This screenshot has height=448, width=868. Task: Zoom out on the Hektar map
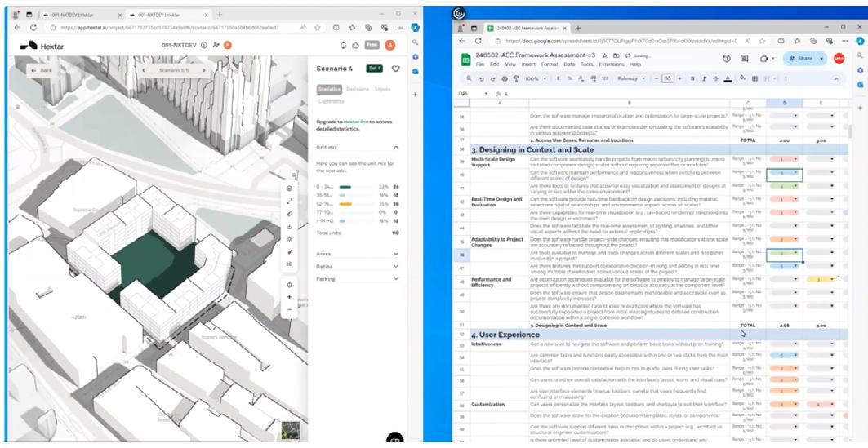[289, 310]
